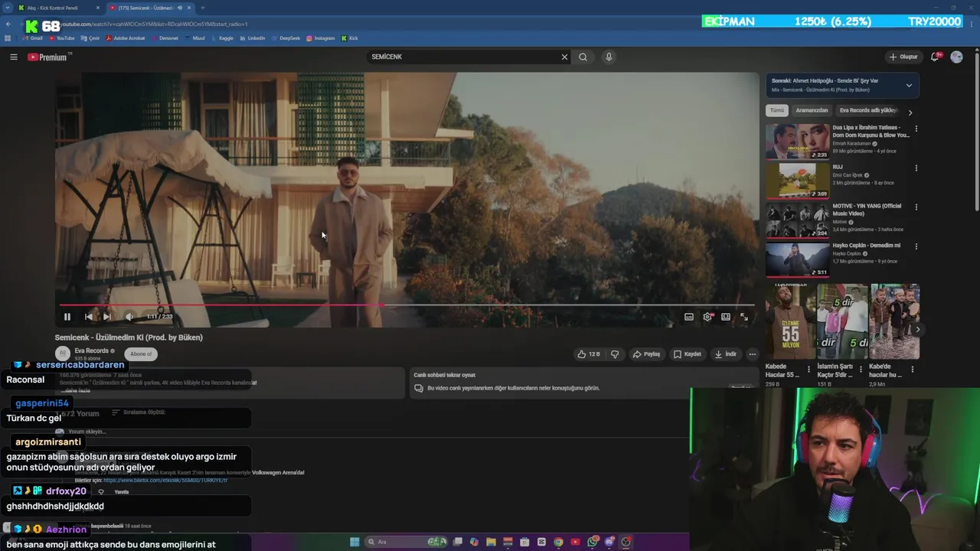Viewport: 980px width, 551px height.
Task: Switch player to theater mode
Action: pos(726,317)
